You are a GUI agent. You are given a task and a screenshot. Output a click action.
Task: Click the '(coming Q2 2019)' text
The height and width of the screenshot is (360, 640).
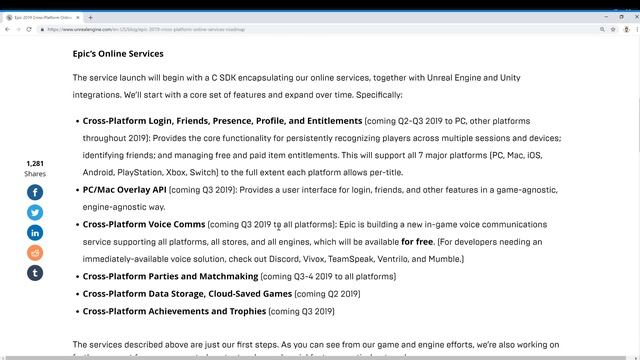coord(327,294)
